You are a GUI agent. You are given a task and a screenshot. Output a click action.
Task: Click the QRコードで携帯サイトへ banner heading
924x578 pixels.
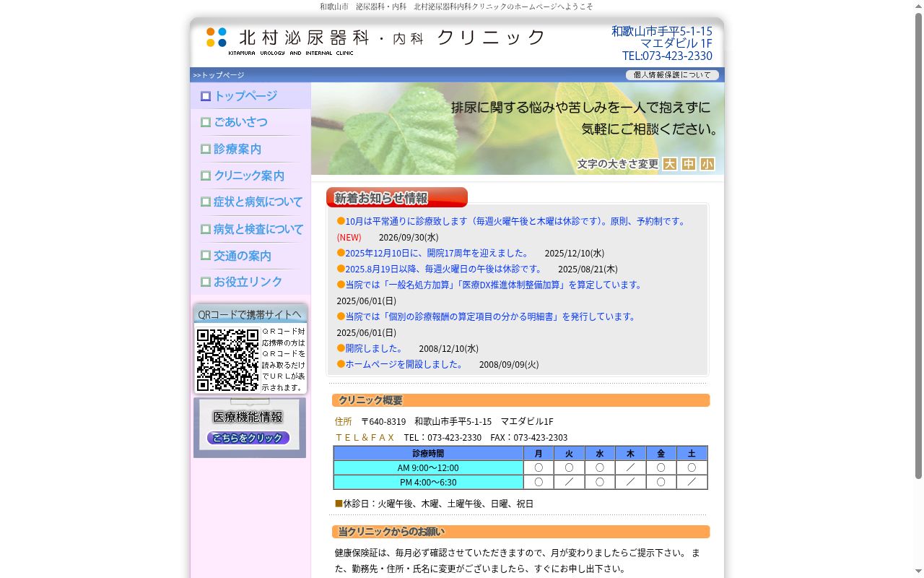coord(250,314)
